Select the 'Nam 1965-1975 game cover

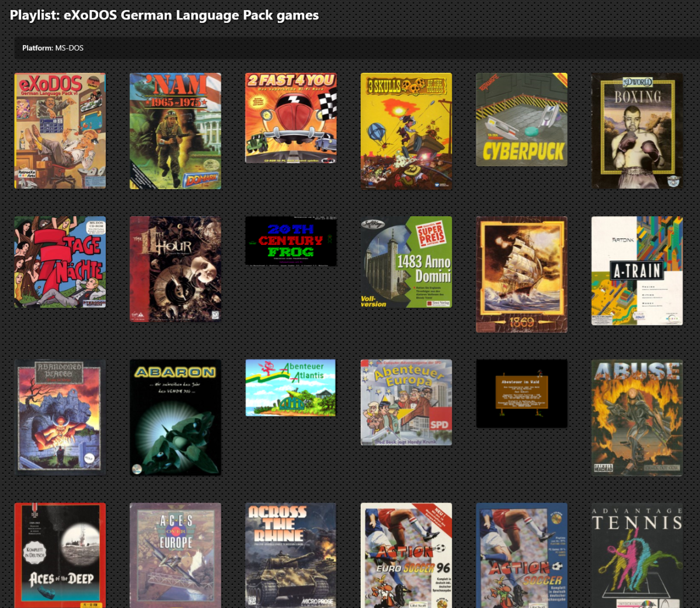point(176,132)
